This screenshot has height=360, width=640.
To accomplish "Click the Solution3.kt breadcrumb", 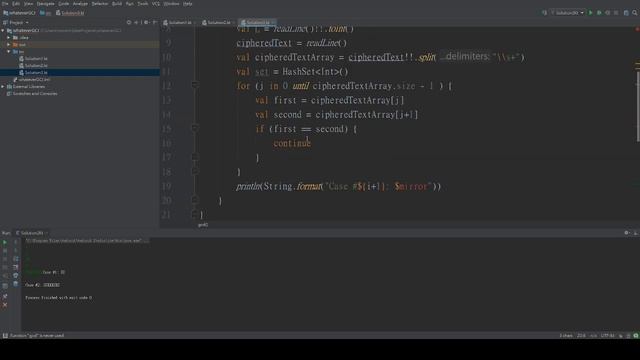I will pos(70,13).
